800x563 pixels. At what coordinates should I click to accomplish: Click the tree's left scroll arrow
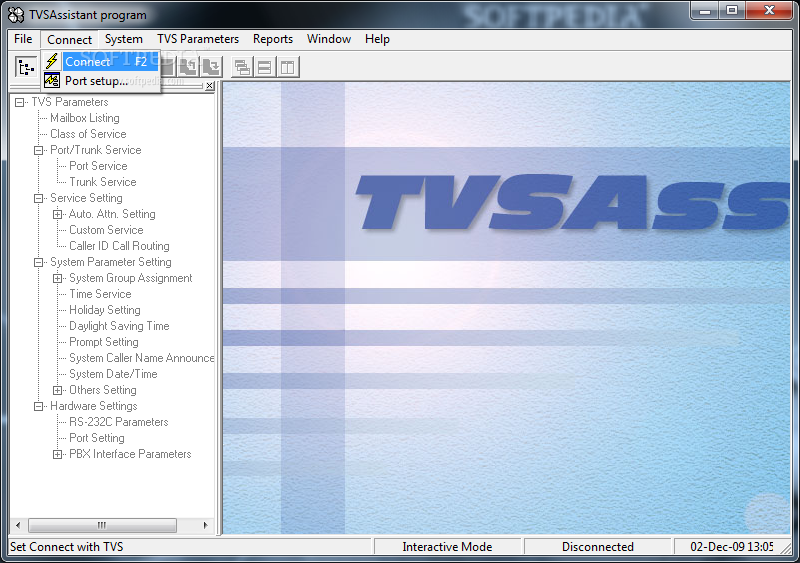[18, 525]
